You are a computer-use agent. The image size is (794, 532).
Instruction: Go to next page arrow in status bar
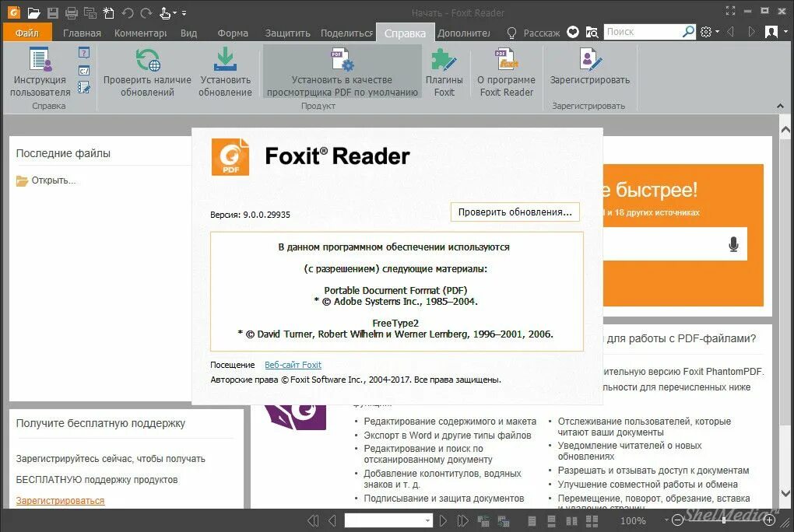click(x=443, y=520)
